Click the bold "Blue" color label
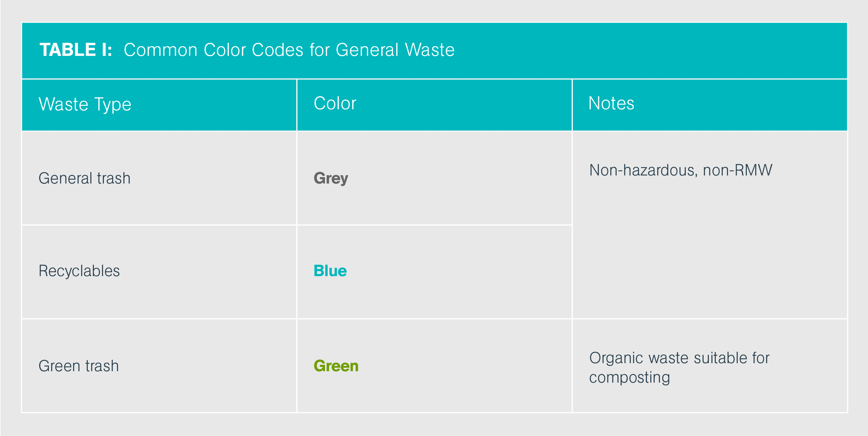868x436 pixels. pyautogui.click(x=330, y=271)
